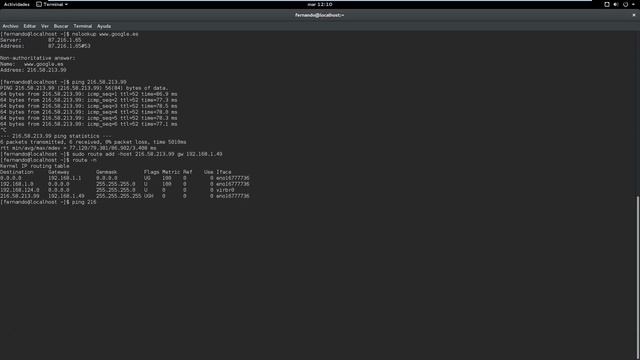Click destination 192.168.124.0 in routing table

[x=20, y=190]
